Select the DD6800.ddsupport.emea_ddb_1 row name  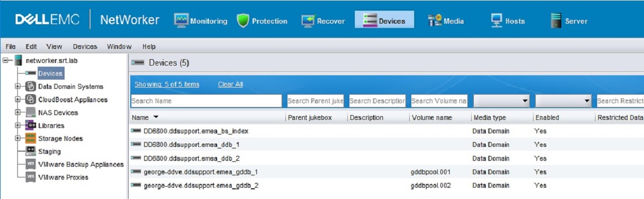(x=191, y=145)
